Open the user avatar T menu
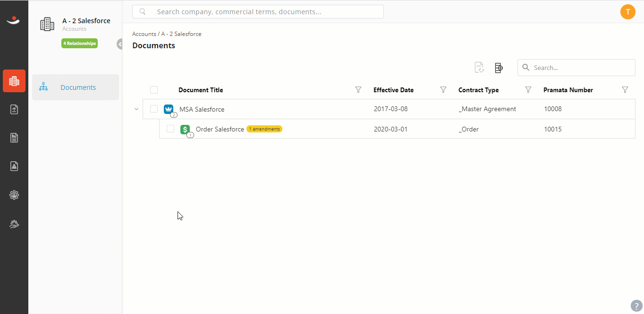Viewport: 644px width, 314px height. pyautogui.click(x=627, y=12)
